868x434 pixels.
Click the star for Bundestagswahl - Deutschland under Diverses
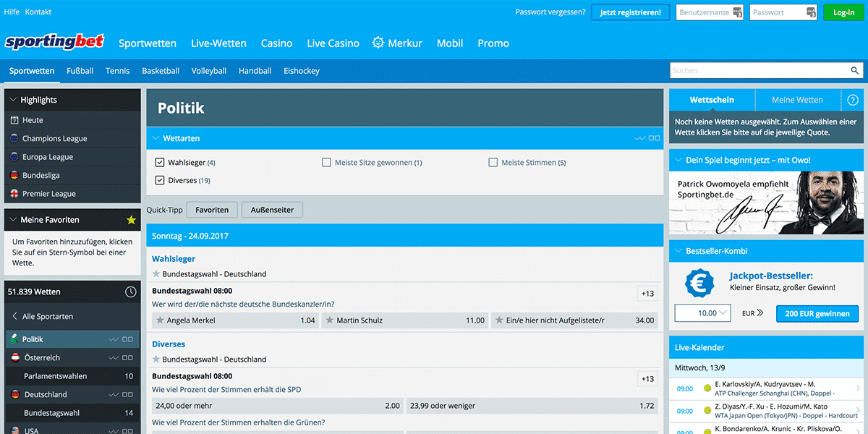pyautogui.click(x=156, y=359)
